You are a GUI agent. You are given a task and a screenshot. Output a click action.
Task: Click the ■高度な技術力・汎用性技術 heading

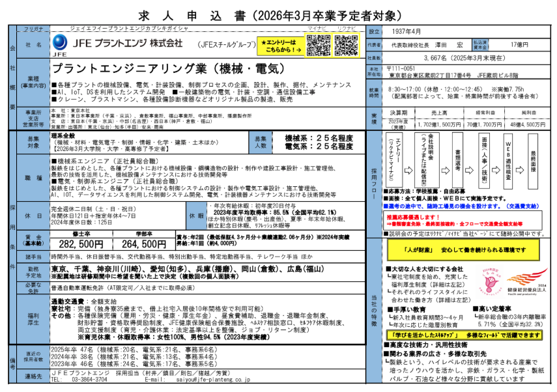(425, 344)
